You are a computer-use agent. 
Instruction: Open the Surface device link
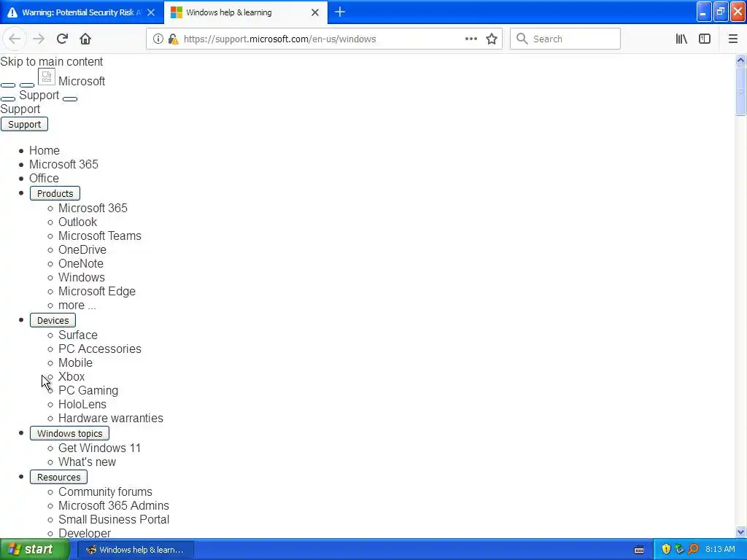(x=77, y=335)
